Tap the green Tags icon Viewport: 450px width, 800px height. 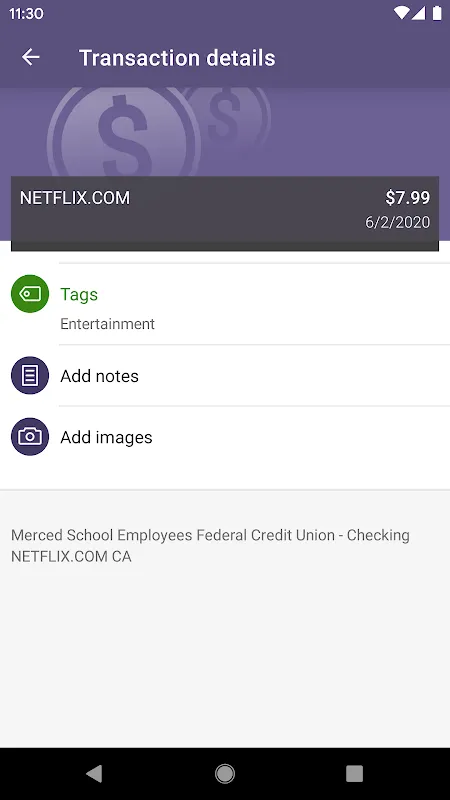[30, 294]
